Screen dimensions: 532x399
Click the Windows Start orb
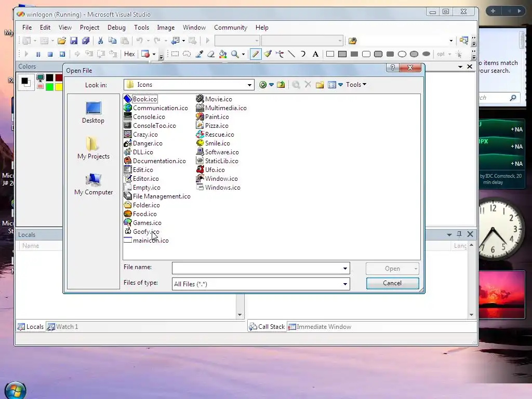click(x=15, y=390)
